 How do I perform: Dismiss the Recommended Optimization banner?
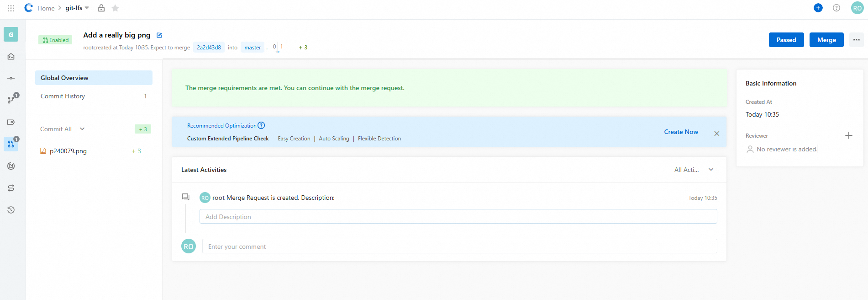(x=717, y=134)
